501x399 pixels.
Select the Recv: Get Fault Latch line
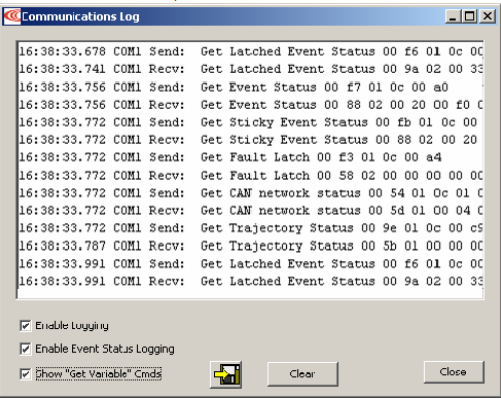251,175
